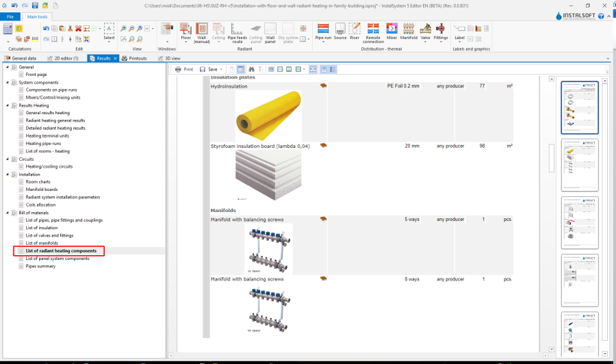Open the Save dropdown arrow
The height and width of the screenshot is (364, 616).
click(x=222, y=69)
